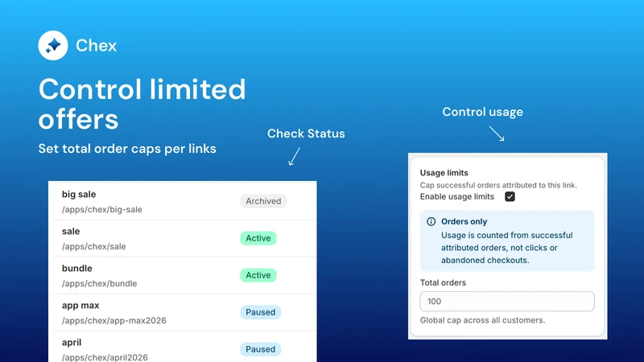Viewport: 644px width, 362px height.
Task: Click the /apps/chex/sale path
Action: (x=93, y=246)
